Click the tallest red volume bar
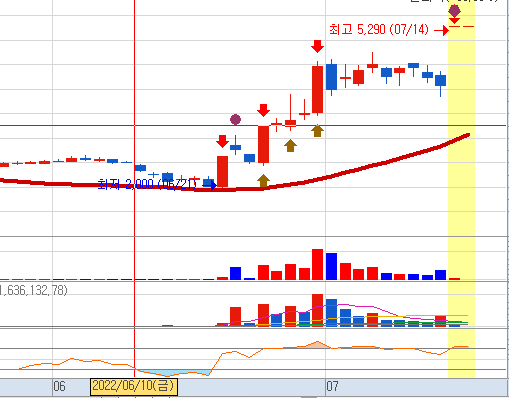 coord(317,264)
